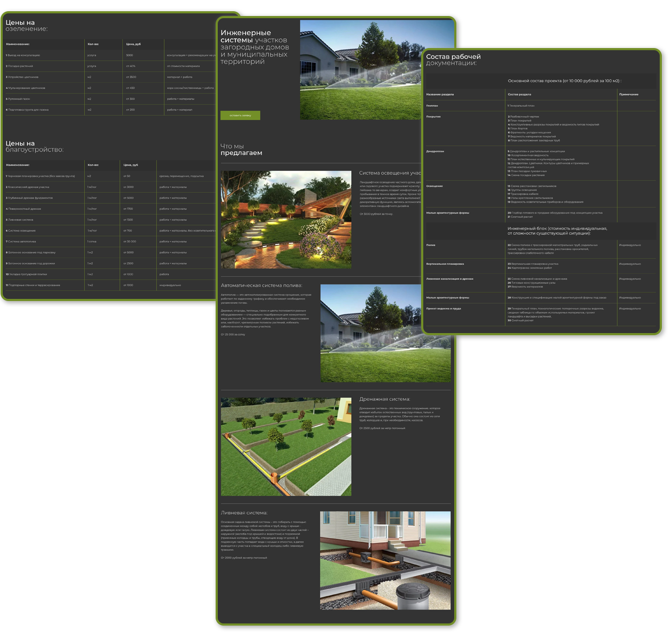Click the «Проект водоема и пруда» row label
This screenshot has height=640, width=672.
[x=444, y=309]
